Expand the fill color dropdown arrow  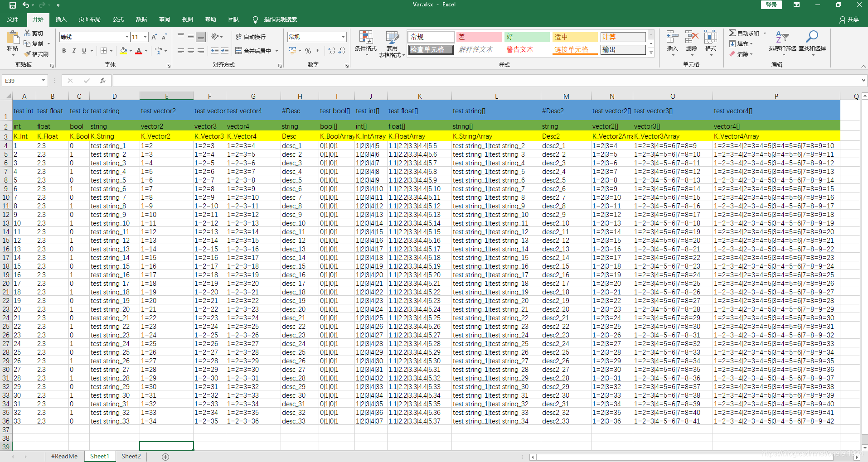click(131, 51)
